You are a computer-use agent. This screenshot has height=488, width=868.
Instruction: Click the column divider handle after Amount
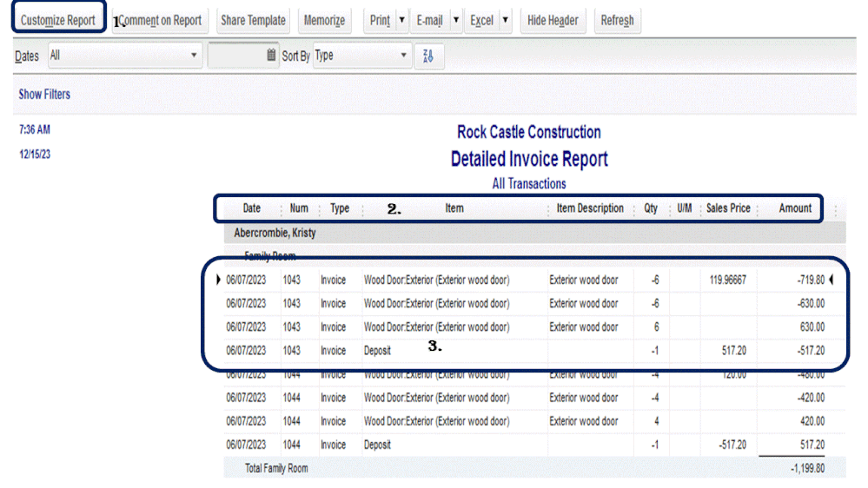click(x=835, y=208)
